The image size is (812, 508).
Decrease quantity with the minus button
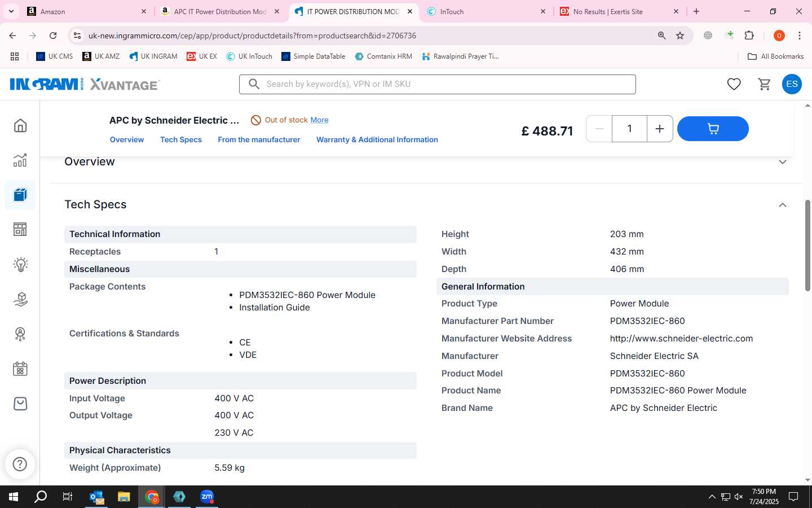pyautogui.click(x=599, y=129)
